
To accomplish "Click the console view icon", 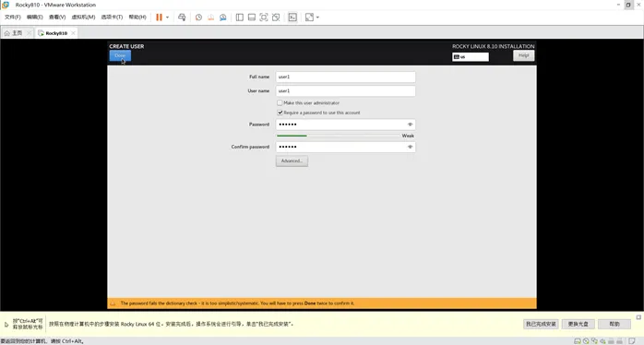I will tap(292, 18).
